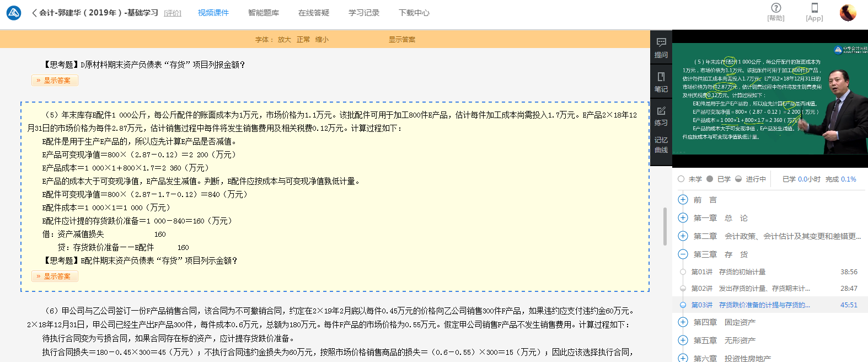Switch to 在线答疑 tab
Image resolution: width=868 pixels, height=362 pixels.
[x=314, y=13]
